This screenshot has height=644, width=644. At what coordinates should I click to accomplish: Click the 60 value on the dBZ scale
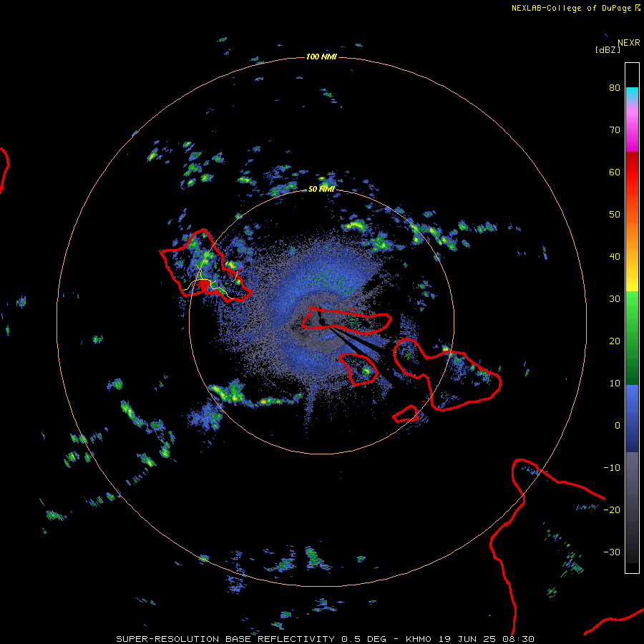615,172
